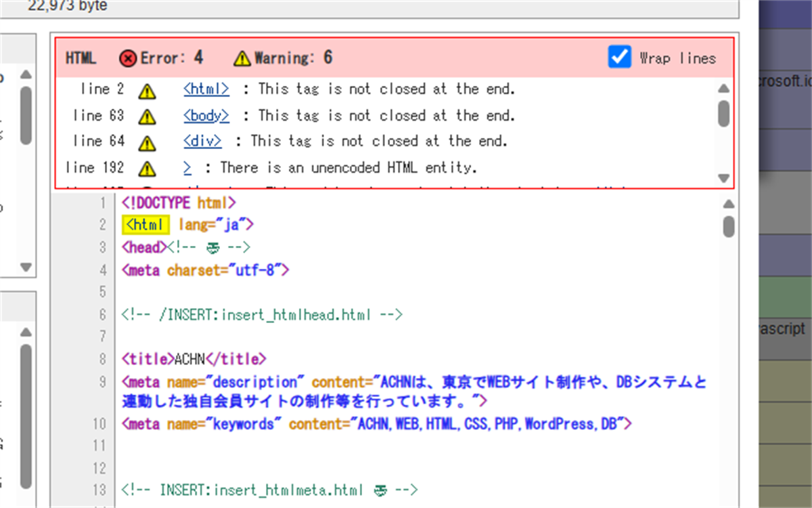
Task: Click the warning icon for line 2
Action: pos(146,90)
